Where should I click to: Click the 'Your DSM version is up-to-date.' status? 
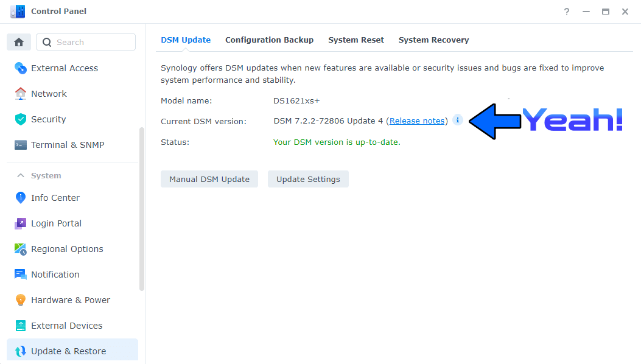[x=337, y=142]
